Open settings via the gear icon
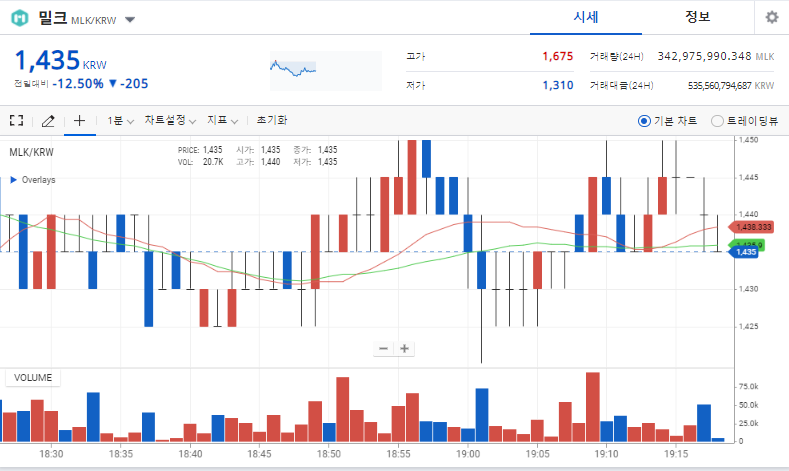 pos(771,18)
